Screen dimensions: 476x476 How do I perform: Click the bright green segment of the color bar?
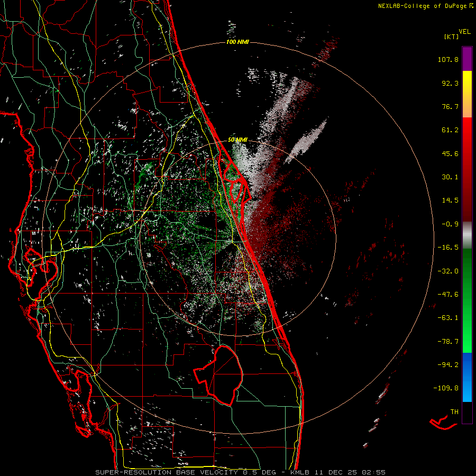(x=467, y=300)
